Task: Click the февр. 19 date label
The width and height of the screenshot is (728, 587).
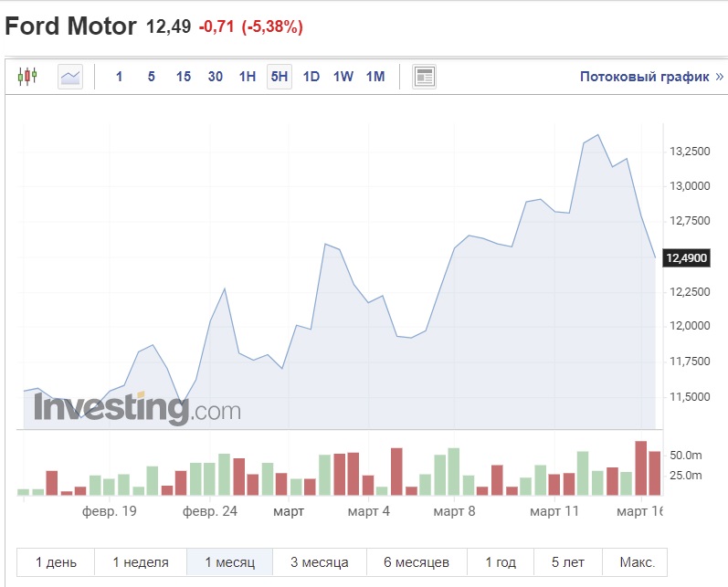Action: (109, 511)
